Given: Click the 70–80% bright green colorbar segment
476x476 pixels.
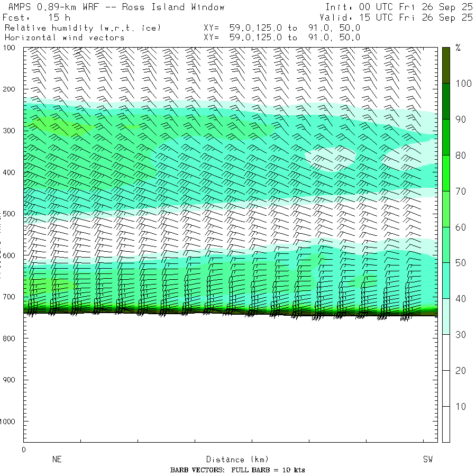Looking at the screenshot, I should 446,173.
